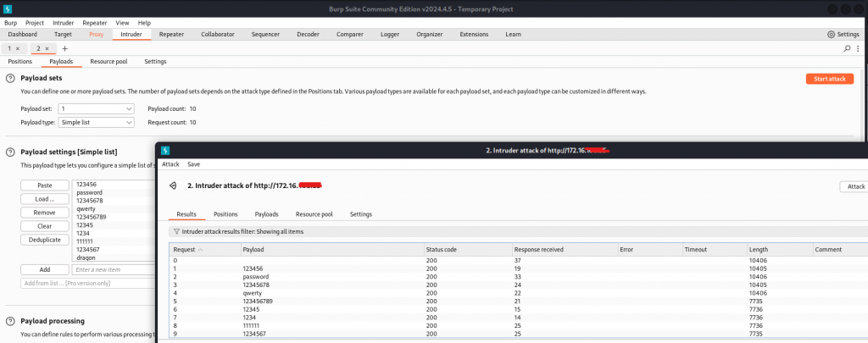The width and height of the screenshot is (868, 343).
Task: Open main window Positions sub-tab
Action: coord(20,62)
